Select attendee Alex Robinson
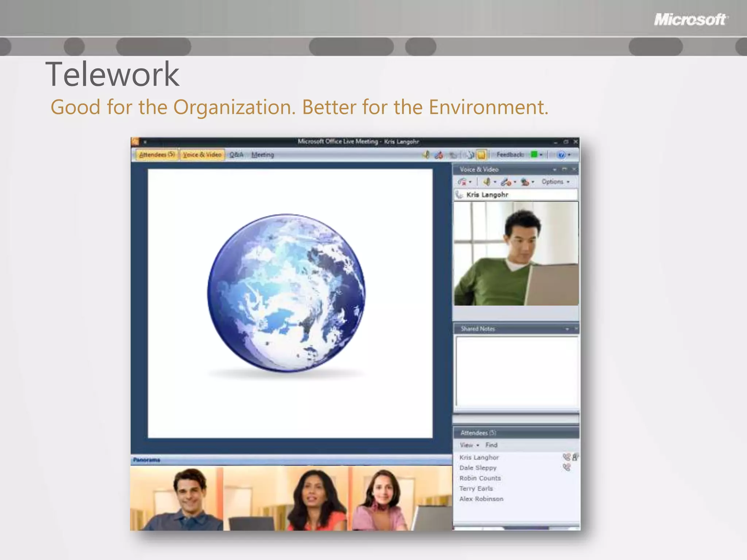Image resolution: width=747 pixels, height=560 pixels. click(x=481, y=499)
